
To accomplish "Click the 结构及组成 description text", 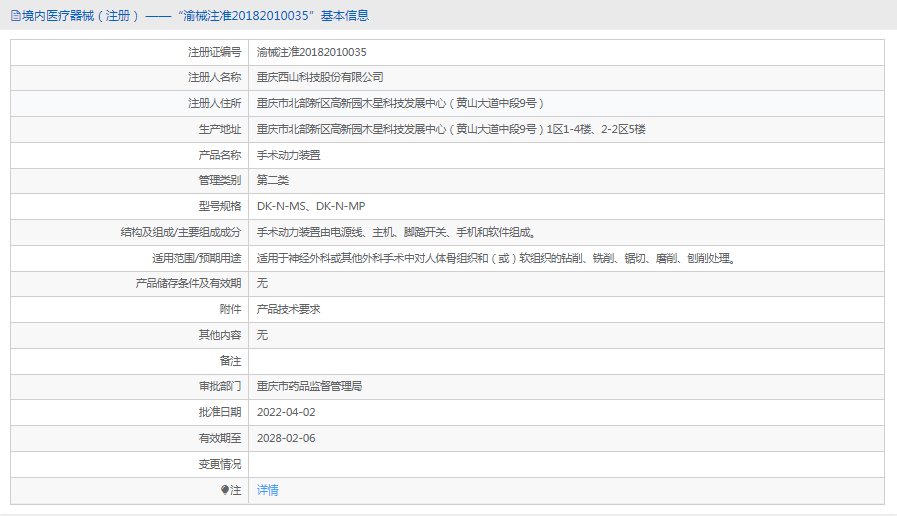I will (x=396, y=232).
